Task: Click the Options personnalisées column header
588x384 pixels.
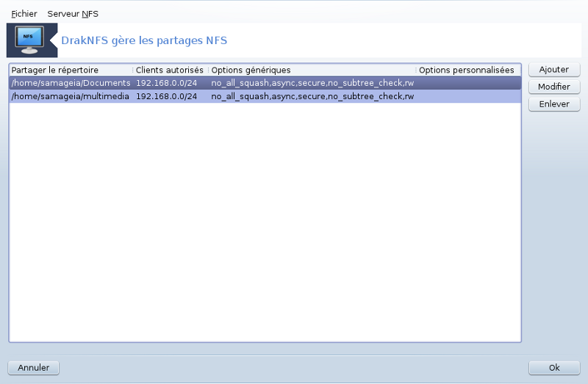Action: tap(468, 70)
